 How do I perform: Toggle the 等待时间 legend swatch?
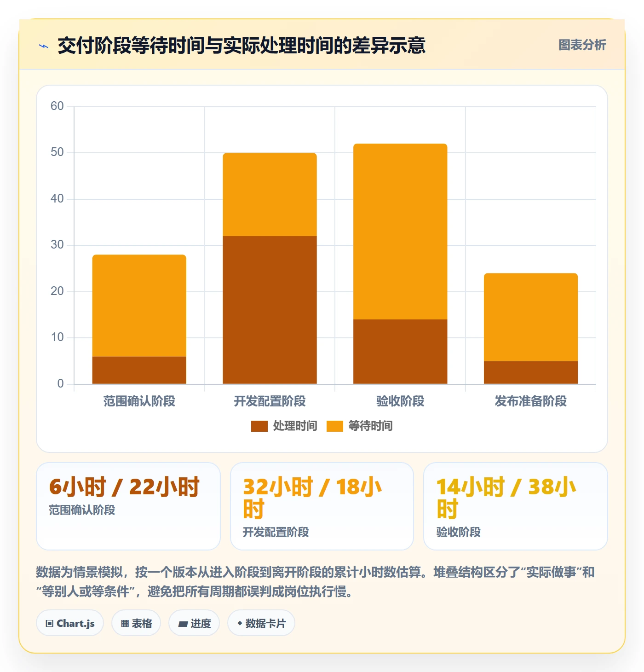(334, 426)
